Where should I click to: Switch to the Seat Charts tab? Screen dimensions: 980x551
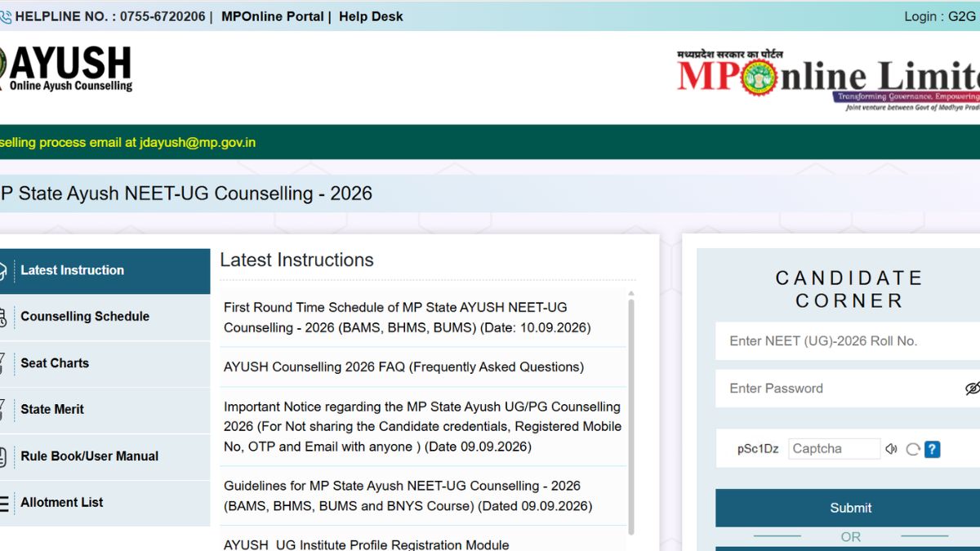[105, 363]
